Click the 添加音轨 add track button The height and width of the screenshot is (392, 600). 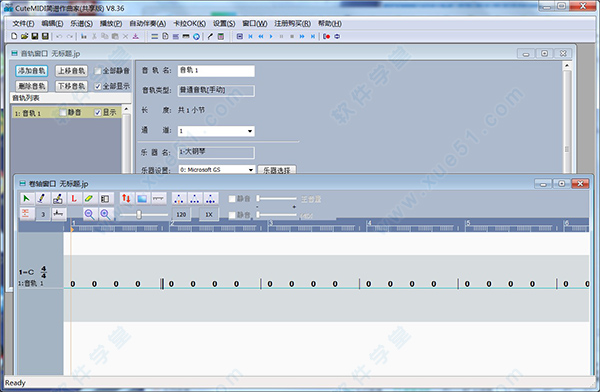point(32,71)
